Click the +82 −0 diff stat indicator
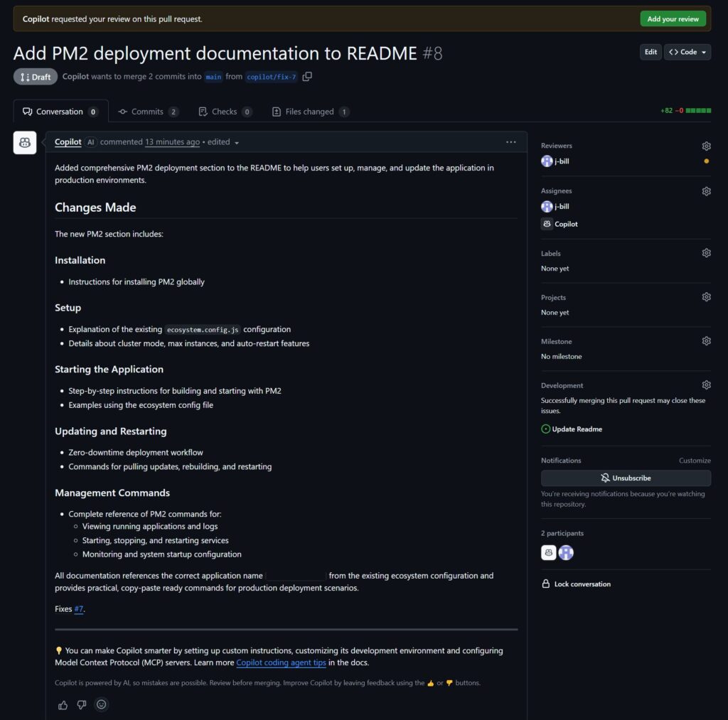Viewport: 728px width, 720px height. click(685, 110)
